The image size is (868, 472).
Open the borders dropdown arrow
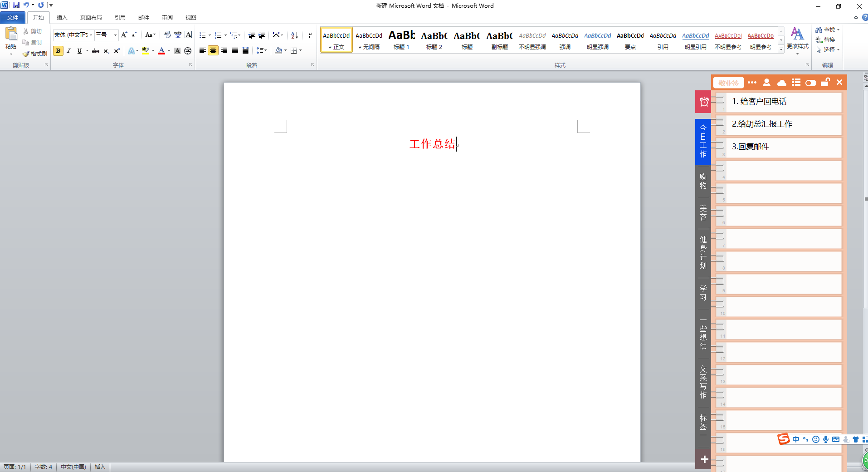(x=300, y=50)
